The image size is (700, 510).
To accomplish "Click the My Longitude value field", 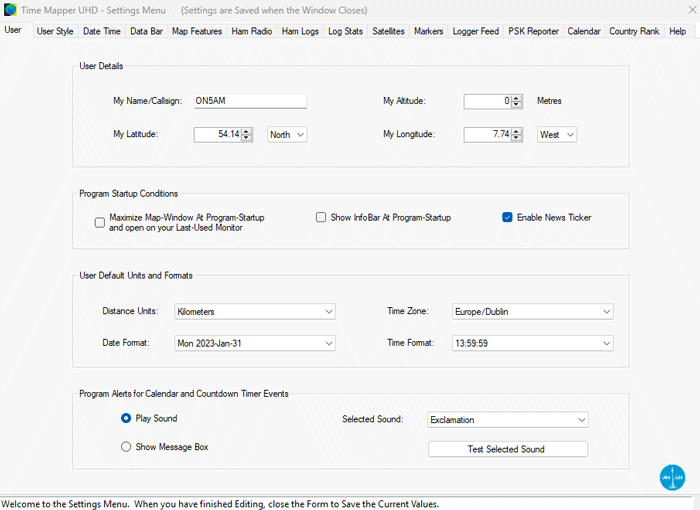I will (488, 134).
